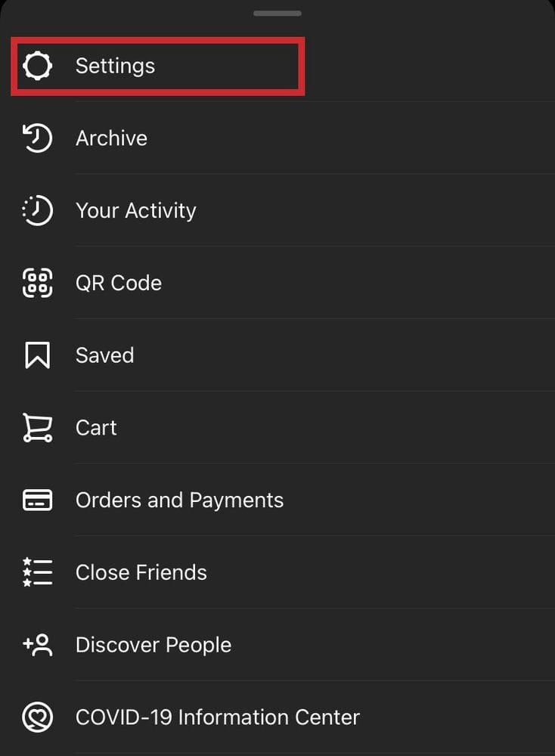Tap the Orders and Payments card icon
The image size is (555, 756).
point(37,500)
